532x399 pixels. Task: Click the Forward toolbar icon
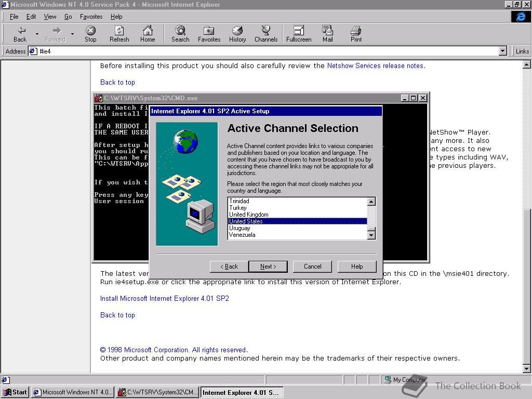coord(56,34)
